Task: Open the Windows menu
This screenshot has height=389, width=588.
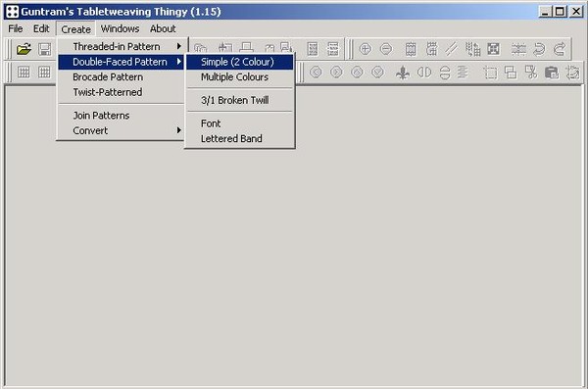Action: click(120, 28)
